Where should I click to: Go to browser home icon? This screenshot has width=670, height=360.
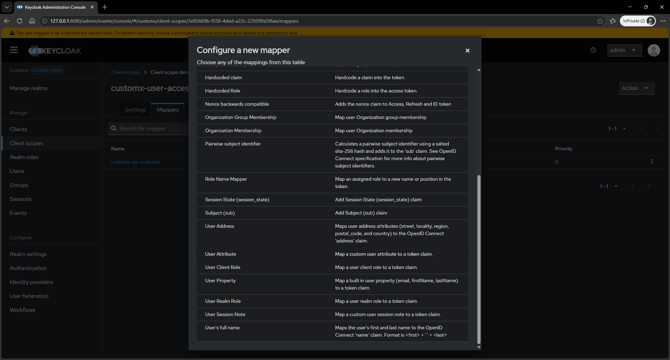point(32,21)
